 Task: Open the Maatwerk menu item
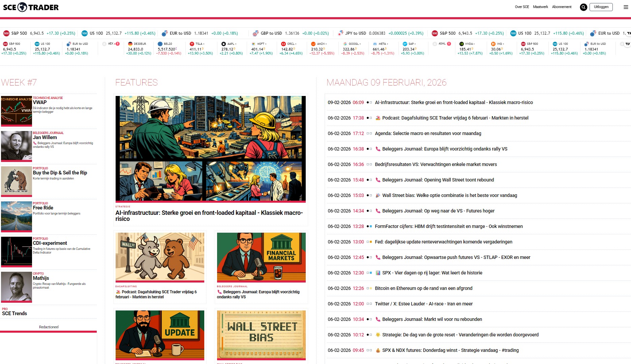[x=540, y=7]
